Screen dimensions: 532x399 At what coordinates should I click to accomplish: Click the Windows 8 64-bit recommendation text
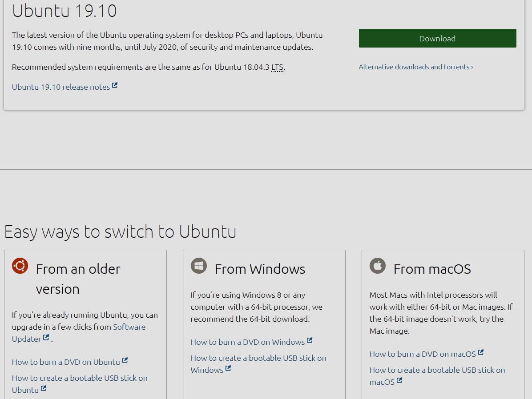[x=257, y=307]
